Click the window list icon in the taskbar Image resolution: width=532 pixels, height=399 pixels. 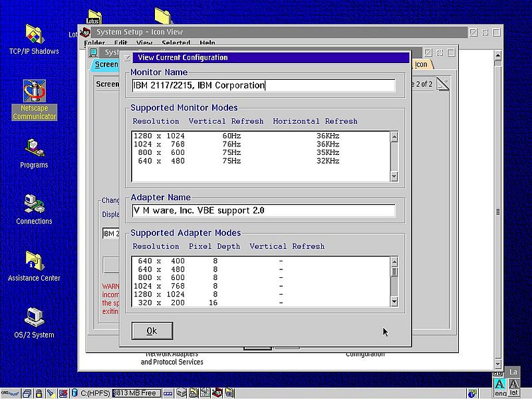(27, 392)
